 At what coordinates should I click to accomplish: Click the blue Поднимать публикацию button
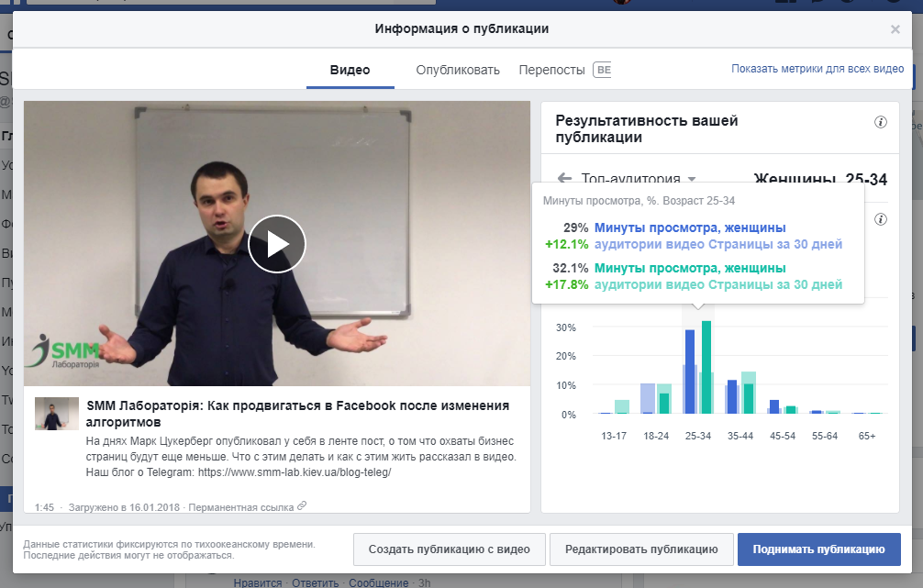818,549
